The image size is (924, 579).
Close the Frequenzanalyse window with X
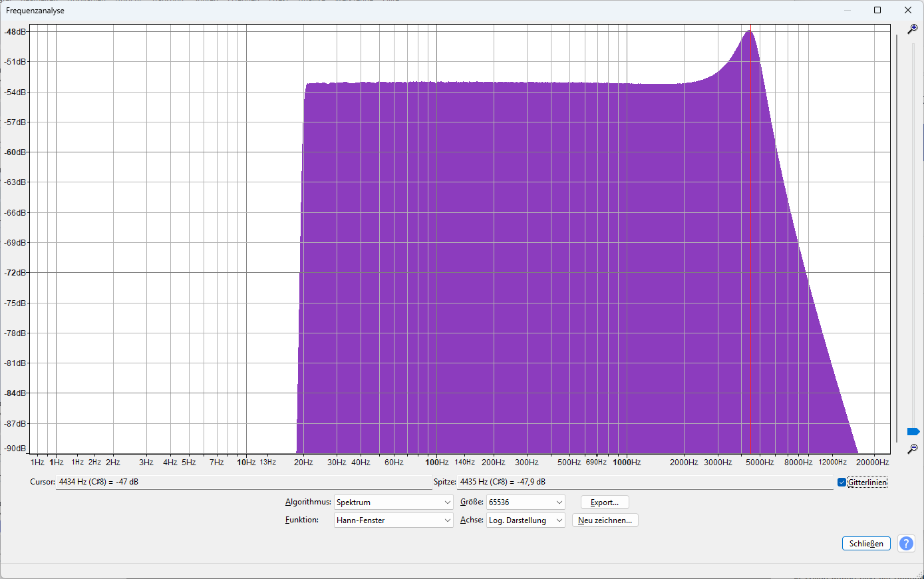click(908, 10)
